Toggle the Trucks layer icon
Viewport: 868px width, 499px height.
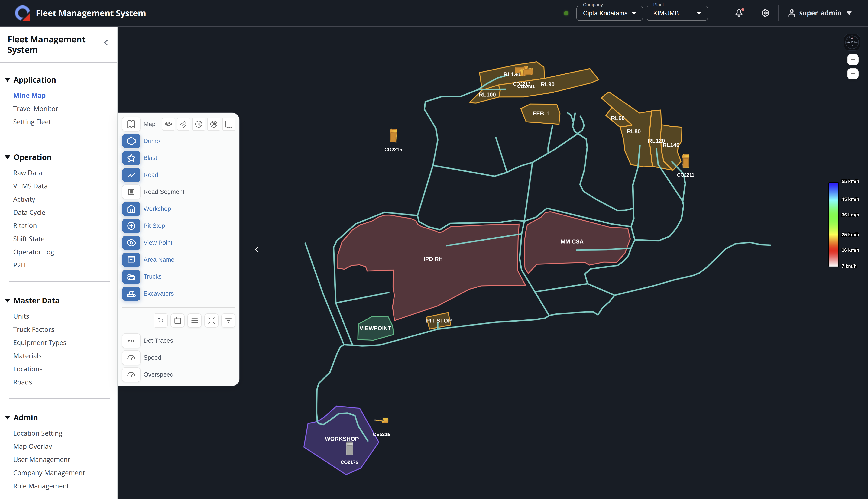click(131, 277)
